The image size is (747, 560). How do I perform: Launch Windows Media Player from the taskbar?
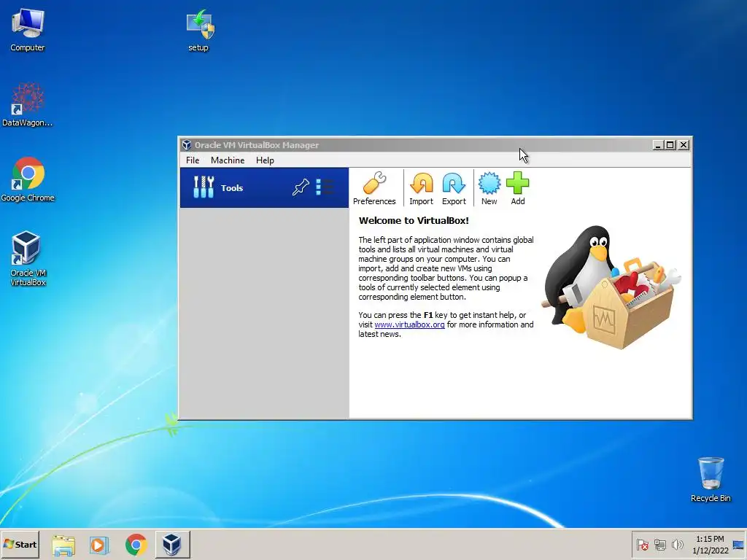tap(99, 545)
